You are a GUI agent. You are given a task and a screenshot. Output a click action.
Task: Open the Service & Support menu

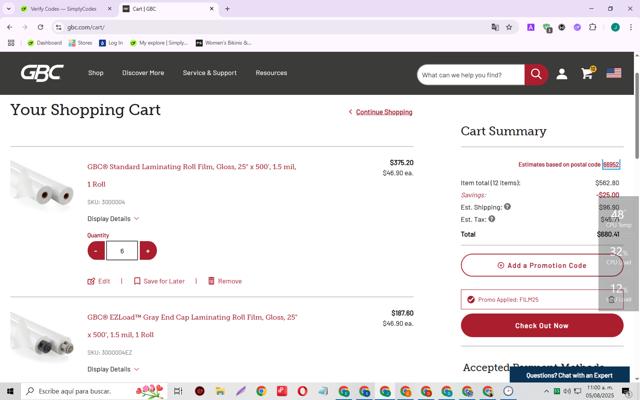pyautogui.click(x=210, y=73)
